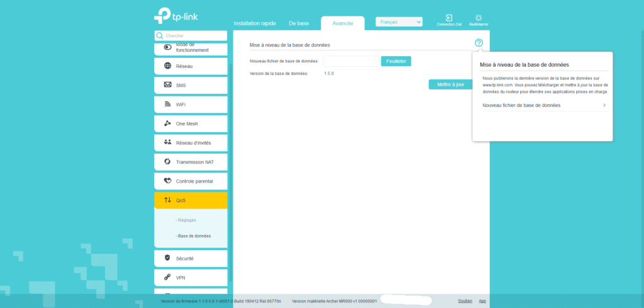
Task: Switch to the Installation rapide tab
Action: point(255,23)
